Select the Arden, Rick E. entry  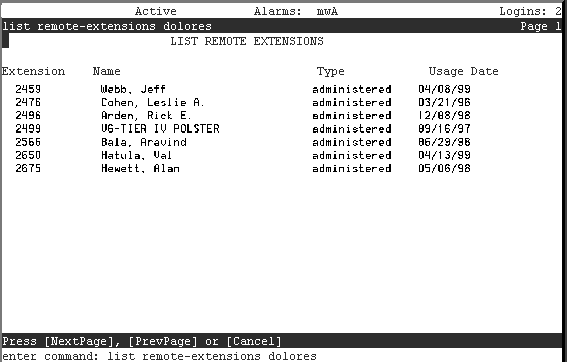pos(146,115)
